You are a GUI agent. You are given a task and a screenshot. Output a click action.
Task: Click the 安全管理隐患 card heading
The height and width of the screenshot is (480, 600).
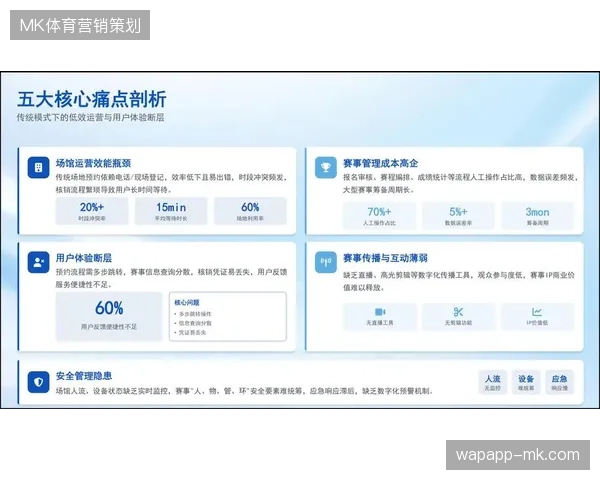(x=84, y=376)
